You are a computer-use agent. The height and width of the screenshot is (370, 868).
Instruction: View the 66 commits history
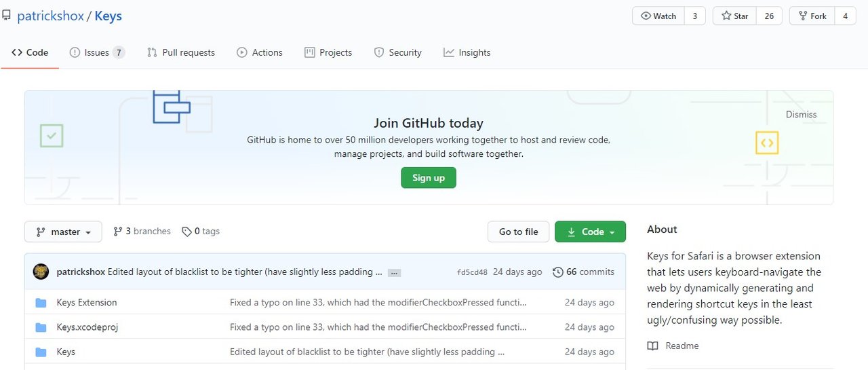tap(584, 272)
